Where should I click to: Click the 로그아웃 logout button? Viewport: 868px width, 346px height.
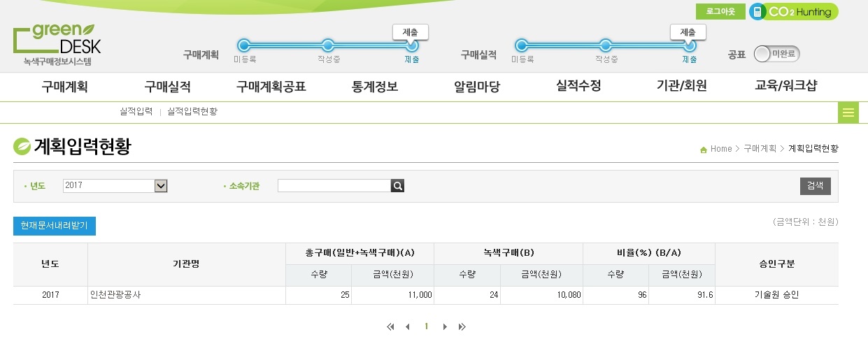pyautogui.click(x=720, y=12)
